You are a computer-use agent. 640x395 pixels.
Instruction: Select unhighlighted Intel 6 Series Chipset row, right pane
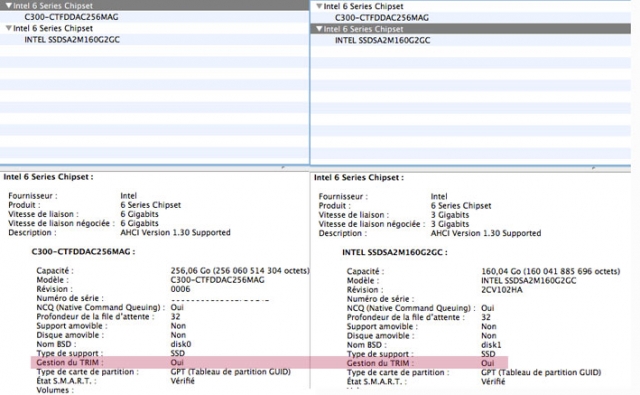[471, 6]
